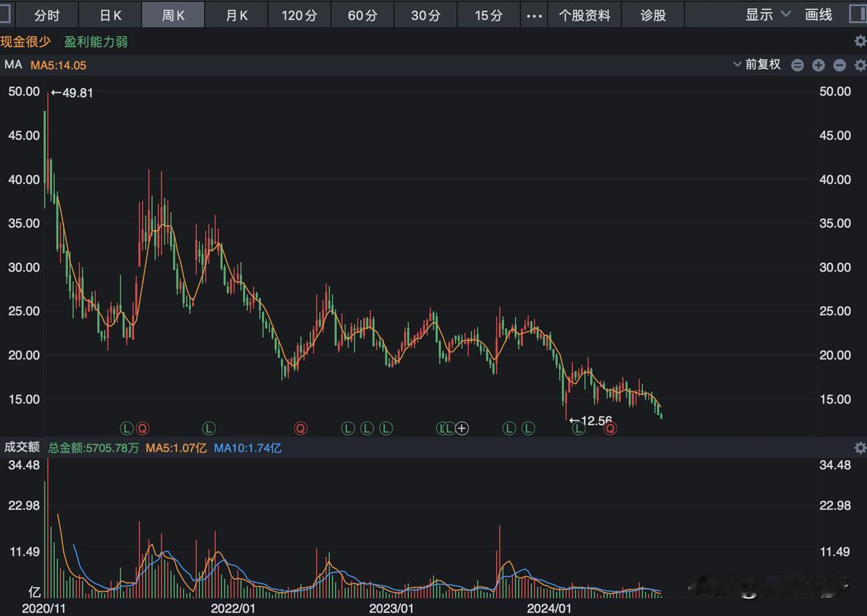
Task: Click the 2024/01 date axis label
Action: click(x=549, y=608)
